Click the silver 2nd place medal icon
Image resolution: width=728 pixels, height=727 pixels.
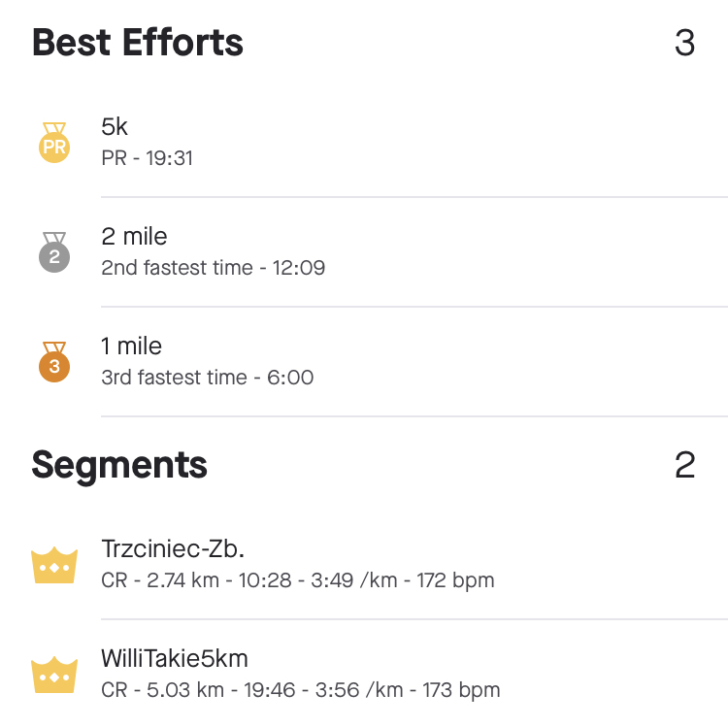coord(54,251)
